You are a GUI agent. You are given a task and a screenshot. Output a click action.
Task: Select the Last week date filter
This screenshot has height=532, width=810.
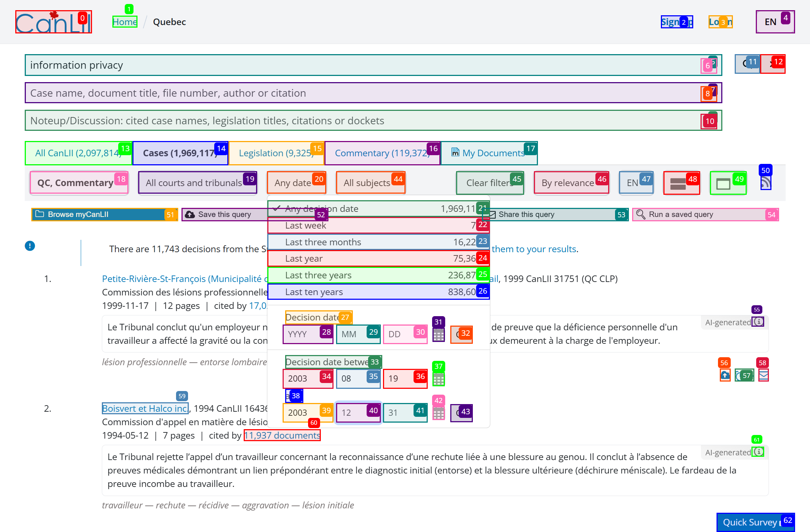[x=378, y=225]
